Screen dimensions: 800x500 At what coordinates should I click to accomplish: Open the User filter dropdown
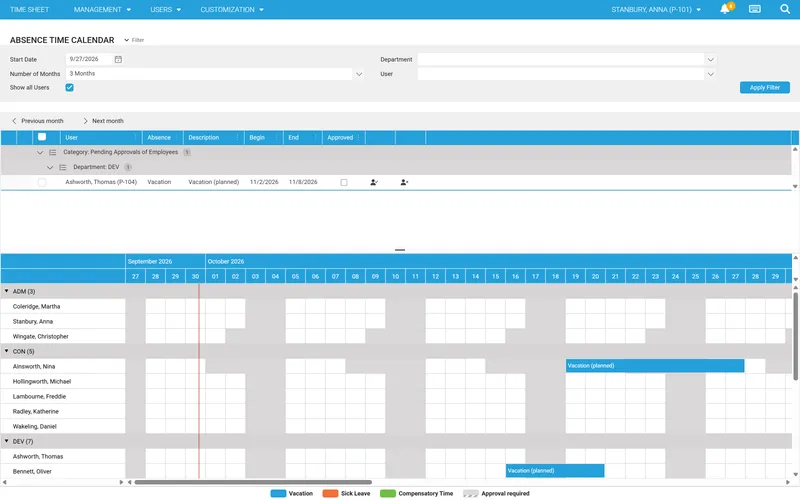coord(710,74)
